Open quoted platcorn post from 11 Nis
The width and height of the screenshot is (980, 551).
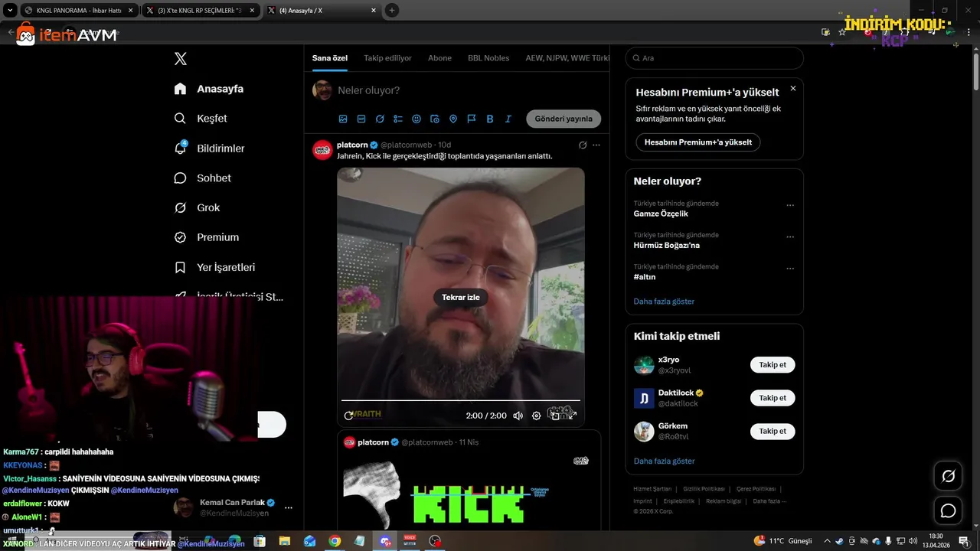469,481
